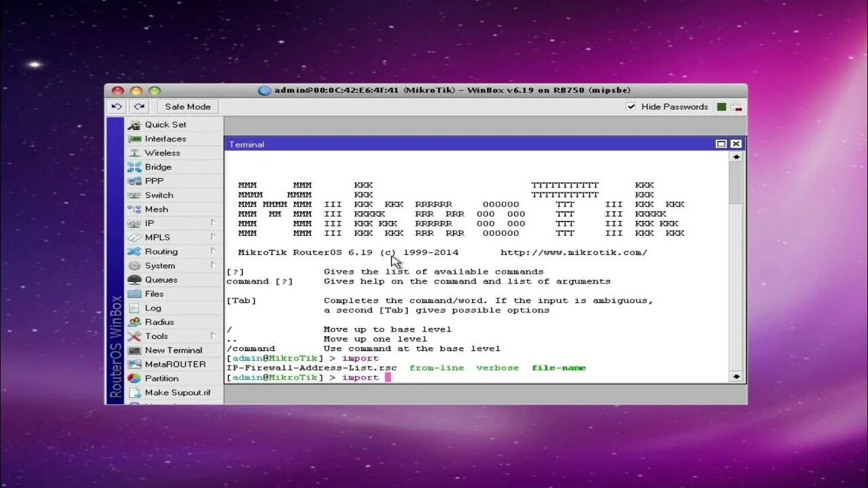Click the http://www.mikrotik.com/ text

coord(574,253)
